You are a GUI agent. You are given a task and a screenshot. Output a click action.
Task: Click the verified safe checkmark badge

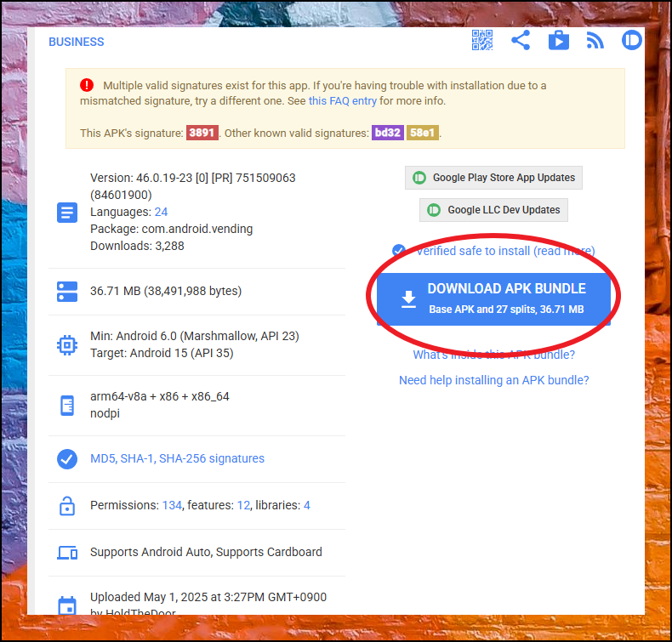pos(399,251)
